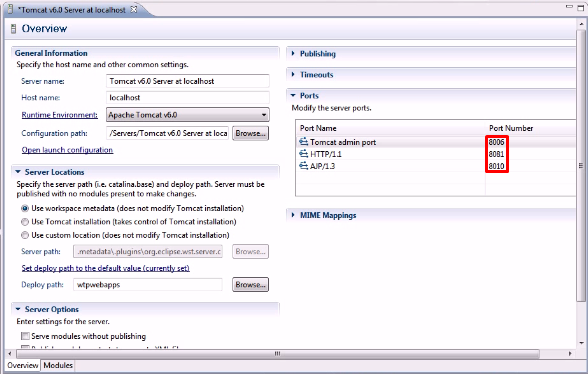The height and width of the screenshot is (374, 588).
Task: Click the Host name input field
Action: click(x=188, y=98)
